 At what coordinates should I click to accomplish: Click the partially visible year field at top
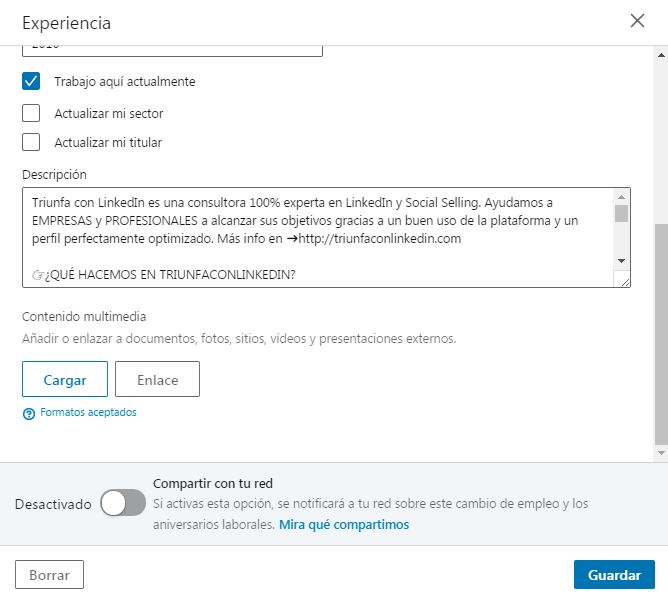[x=172, y=49]
